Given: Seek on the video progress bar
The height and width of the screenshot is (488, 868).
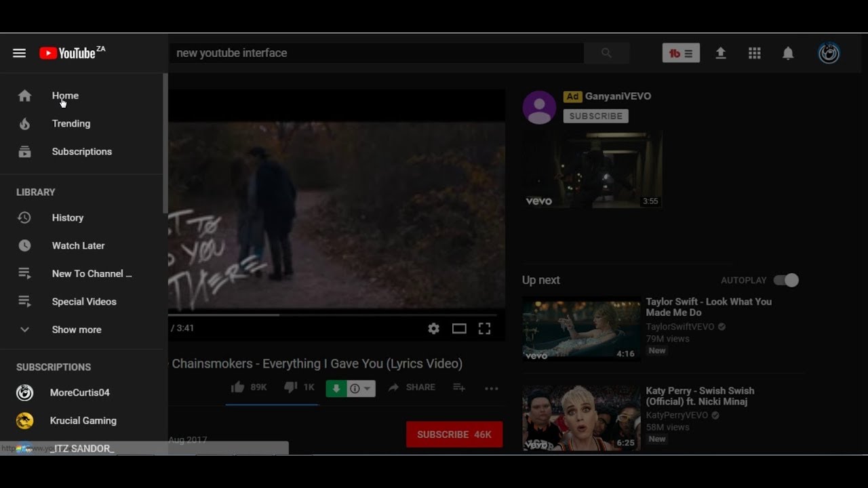Looking at the screenshot, I should (332, 314).
